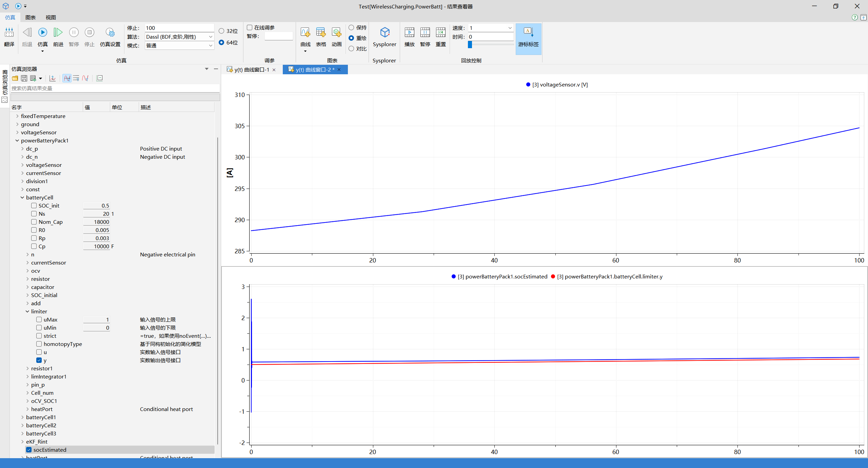The image size is (868, 468).
Task: Click the playback time slider handle
Action: [x=470, y=44]
